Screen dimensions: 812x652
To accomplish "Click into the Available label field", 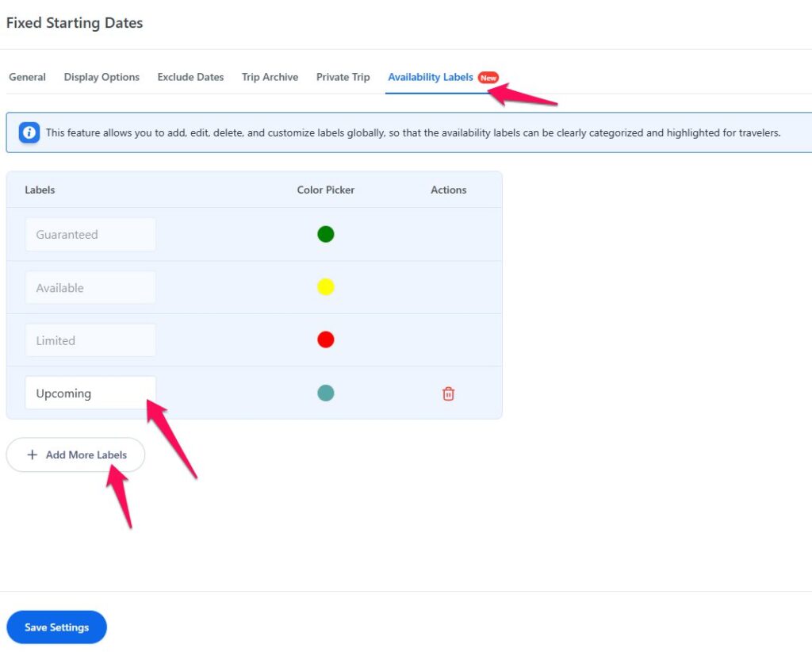I will 90,288.
